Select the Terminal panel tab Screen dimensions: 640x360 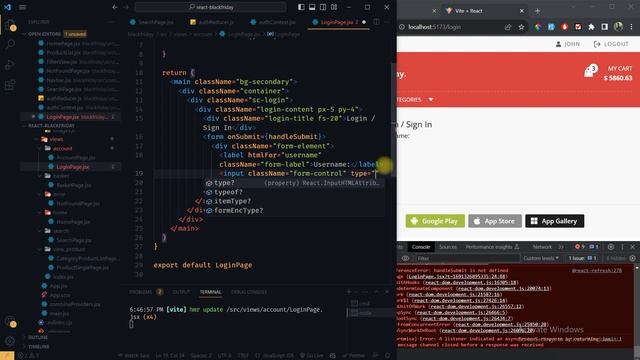(x=211, y=292)
